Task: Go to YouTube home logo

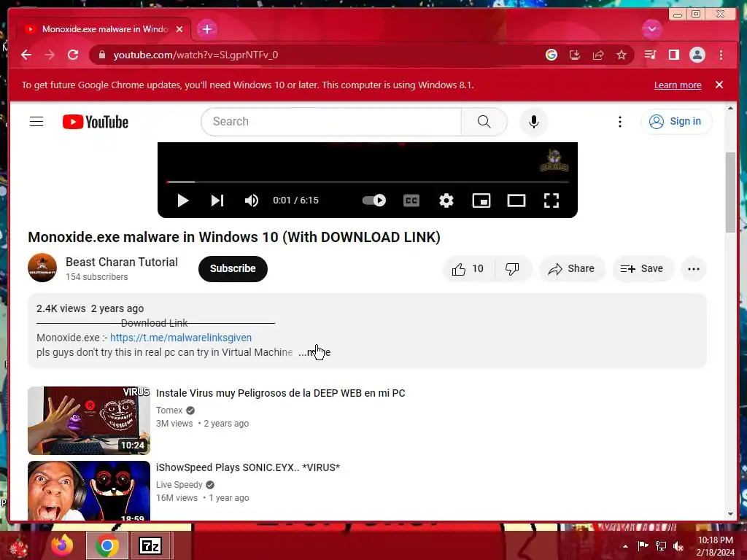Action: click(x=96, y=122)
